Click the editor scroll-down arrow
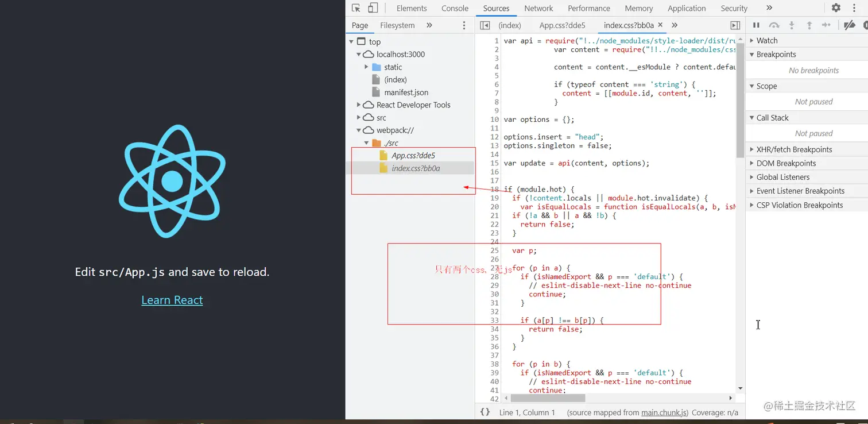The image size is (868, 424). [740, 389]
